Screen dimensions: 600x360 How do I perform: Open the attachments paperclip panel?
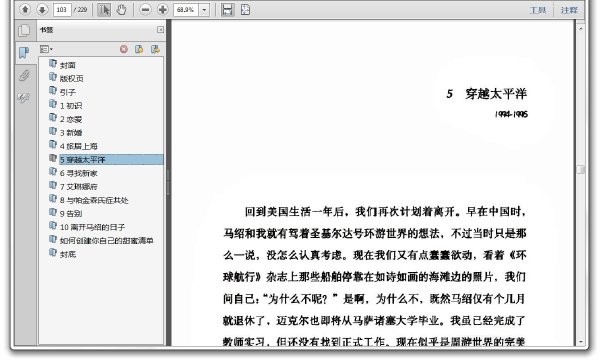(24, 75)
